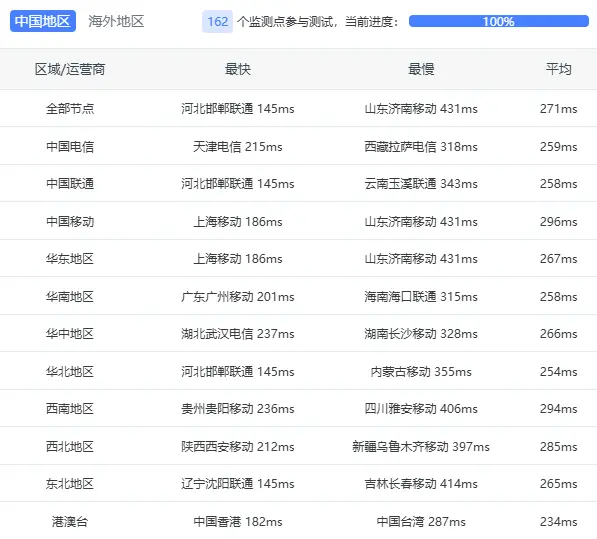Click the 平均 column header
The image size is (597, 539).
(559, 69)
